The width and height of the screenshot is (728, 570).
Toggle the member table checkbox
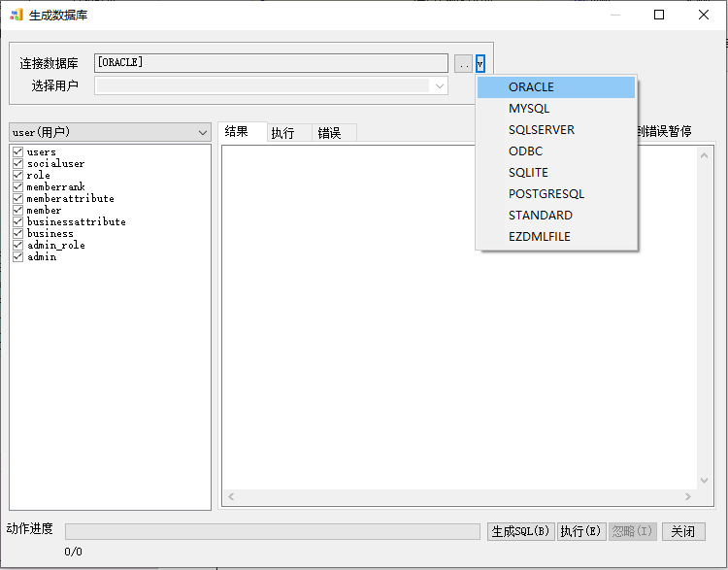tap(18, 210)
